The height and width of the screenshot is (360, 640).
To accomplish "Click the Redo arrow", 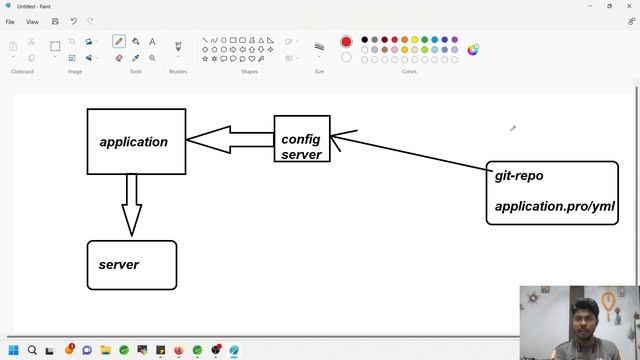I will click(90, 21).
